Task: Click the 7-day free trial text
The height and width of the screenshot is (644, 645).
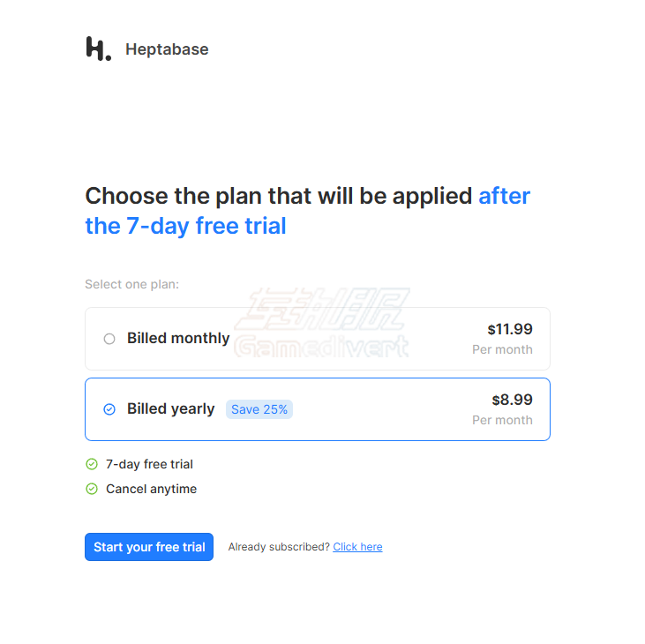Action: click(149, 464)
